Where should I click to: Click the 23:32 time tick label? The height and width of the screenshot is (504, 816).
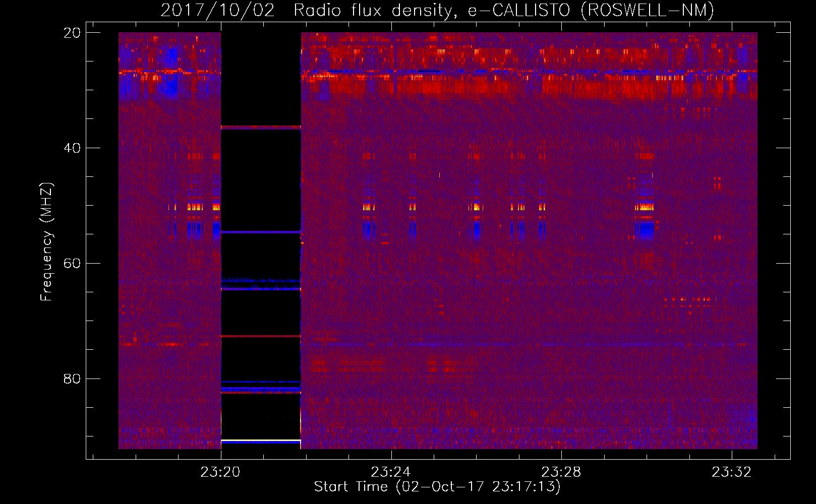732,472
